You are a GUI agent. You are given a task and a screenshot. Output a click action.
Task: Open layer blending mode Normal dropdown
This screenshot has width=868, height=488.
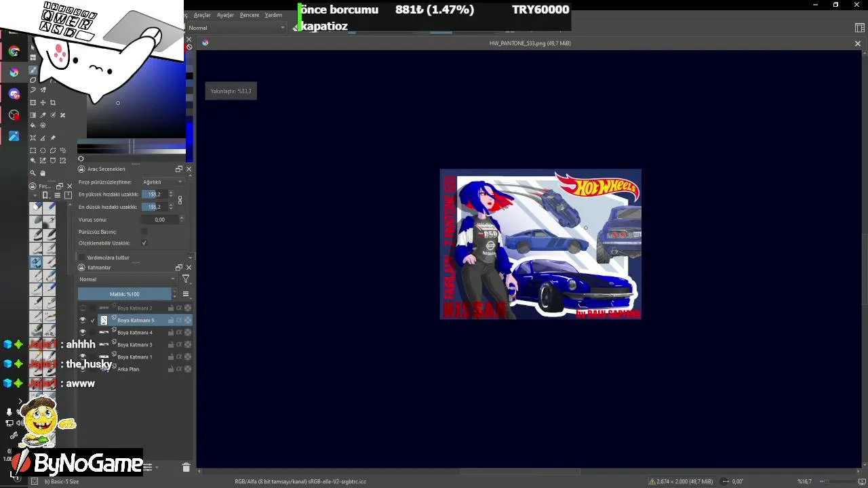(x=127, y=279)
